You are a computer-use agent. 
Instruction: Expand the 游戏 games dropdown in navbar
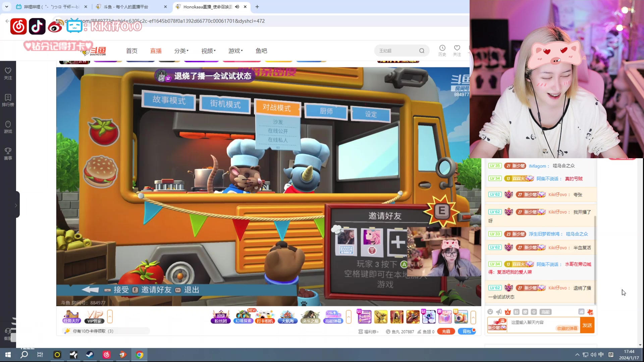(x=235, y=51)
